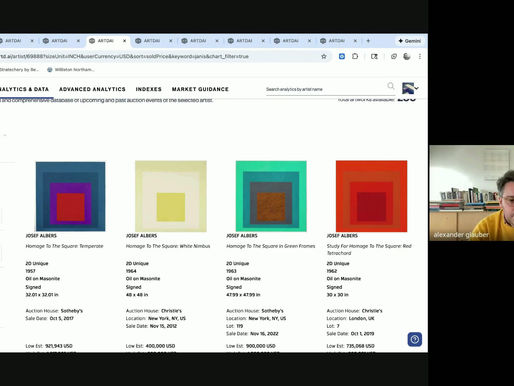The image size is (514, 386).
Task: Open the Homage To The Square: Temperate thumbnail
Action: pyautogui.click(x=70, y=196)
